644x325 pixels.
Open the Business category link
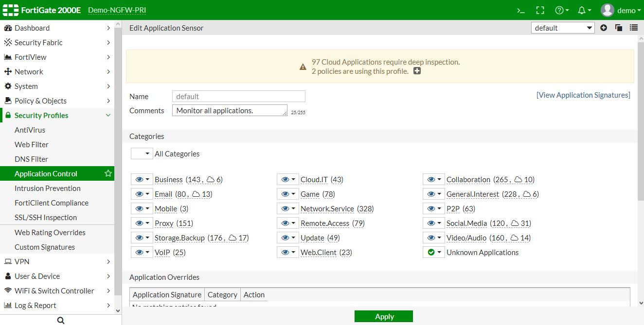169,179
